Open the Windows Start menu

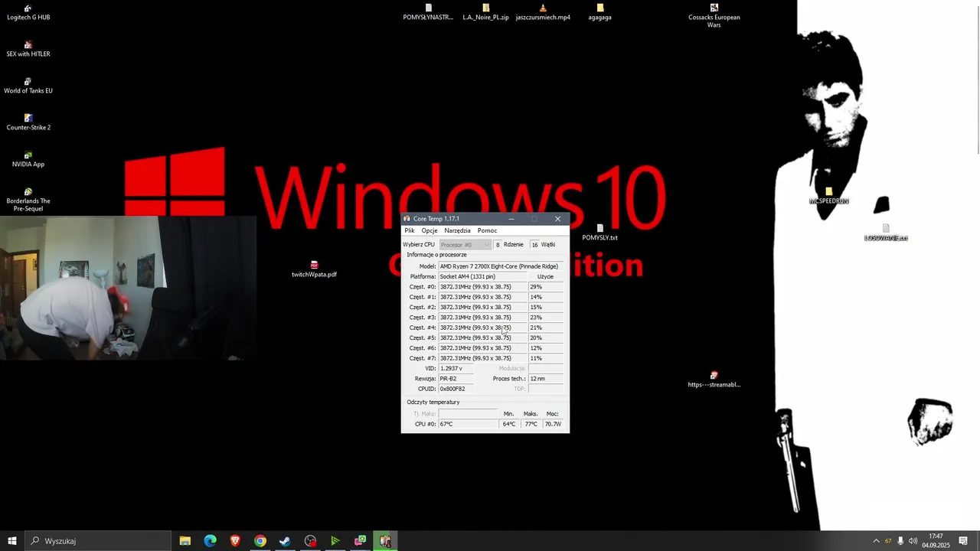tap(12, 541)
